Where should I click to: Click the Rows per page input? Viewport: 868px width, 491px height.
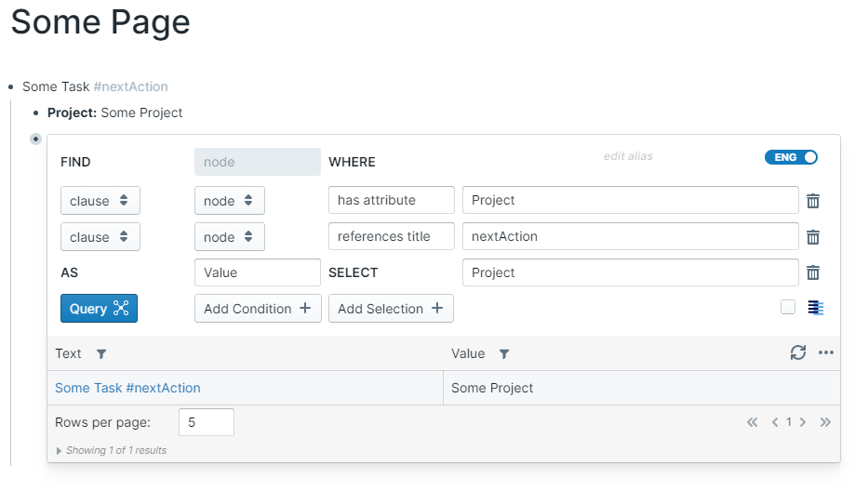click(206, 422)
